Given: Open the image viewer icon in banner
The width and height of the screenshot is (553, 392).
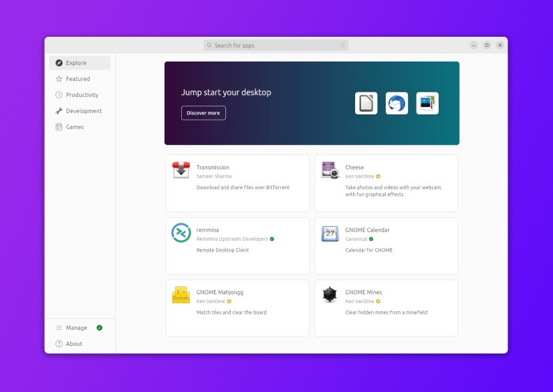Looking at the screenshot, I should point(427,104).
